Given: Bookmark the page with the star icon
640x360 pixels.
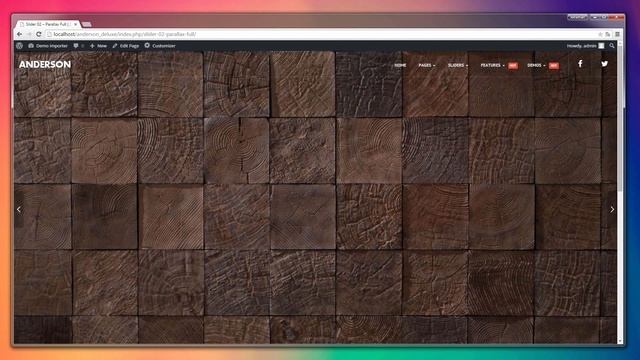Looking at the screenshot, I should click(600, 34).
